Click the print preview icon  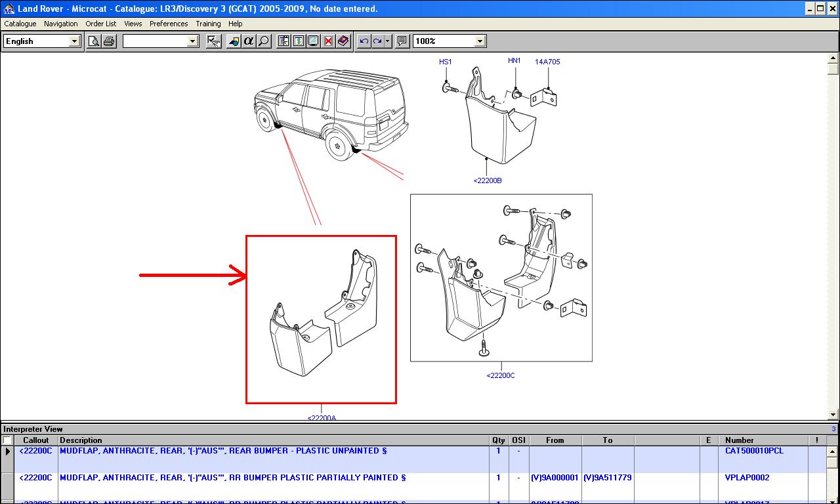(94, 41)
